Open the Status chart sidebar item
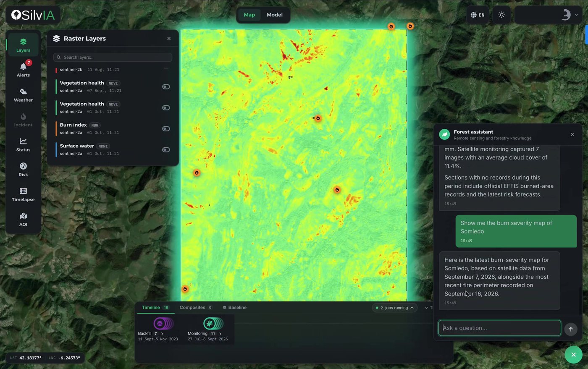The height and width of the screenshot is (369, 588). pyautogui.click(x=23, y=144)
